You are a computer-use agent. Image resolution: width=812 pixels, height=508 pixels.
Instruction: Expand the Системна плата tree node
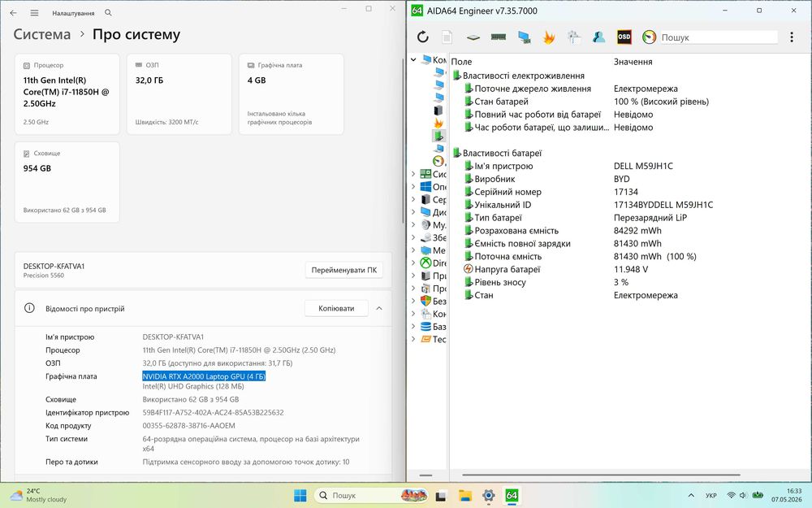click(413, 174)
